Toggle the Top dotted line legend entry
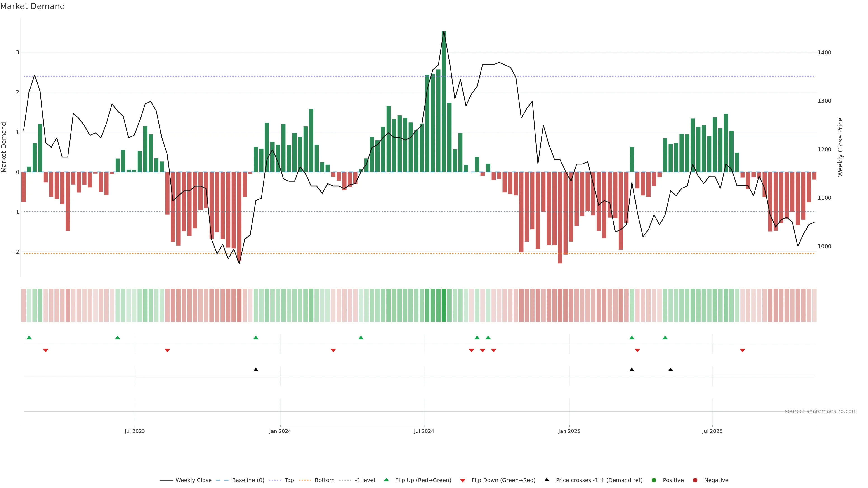The image size is (868, 488). pos(289,480)
